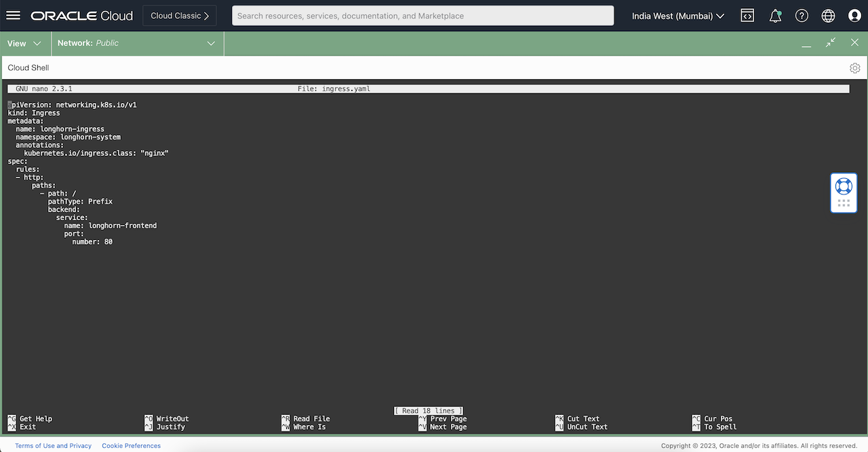Click the 'pathType: Prefix' line
This screenshot has width=868, height=452.
80,202
